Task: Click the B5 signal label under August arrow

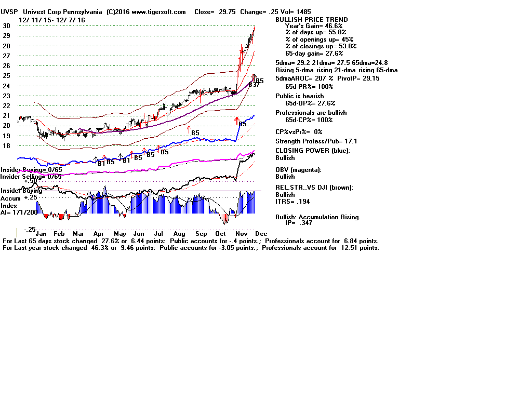Action: point(195,133)
